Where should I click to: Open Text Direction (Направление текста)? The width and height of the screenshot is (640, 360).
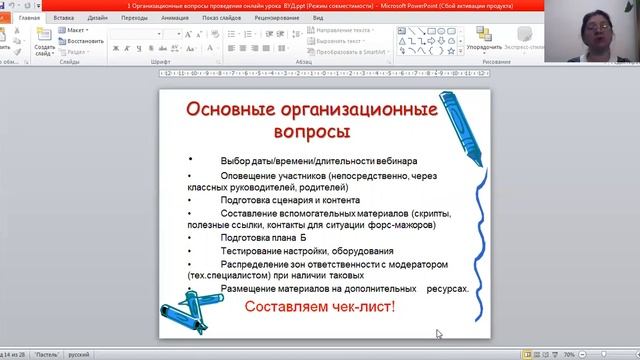tap(341, 30)
